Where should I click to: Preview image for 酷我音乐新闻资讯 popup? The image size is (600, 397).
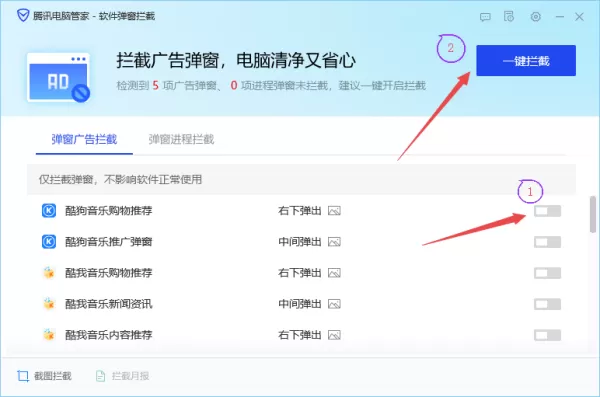click(334, 304)
